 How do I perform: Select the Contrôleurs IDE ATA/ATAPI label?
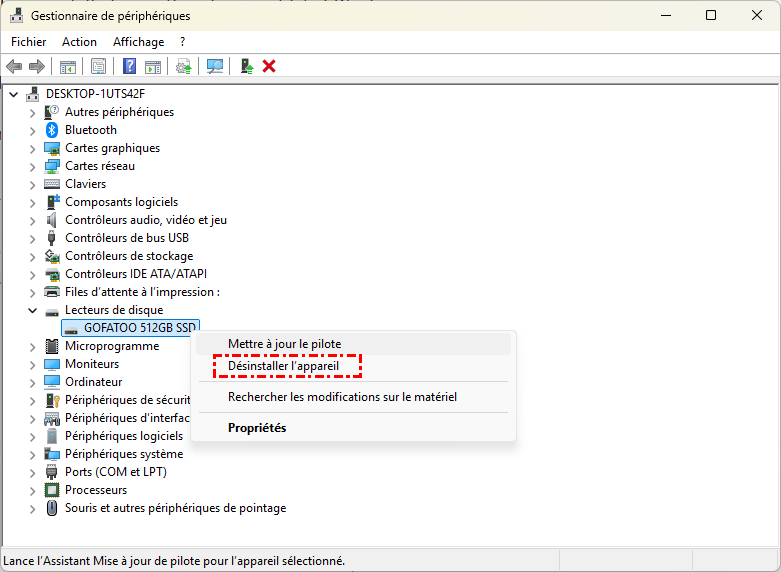pyautogui.click(x=135, y=274)
